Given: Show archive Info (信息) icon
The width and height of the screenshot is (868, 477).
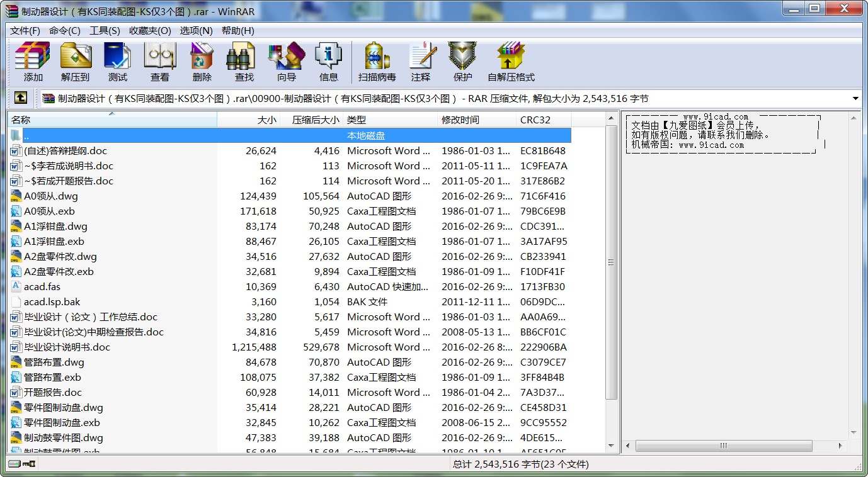Looking at the screenshot, I should point(328,62).
